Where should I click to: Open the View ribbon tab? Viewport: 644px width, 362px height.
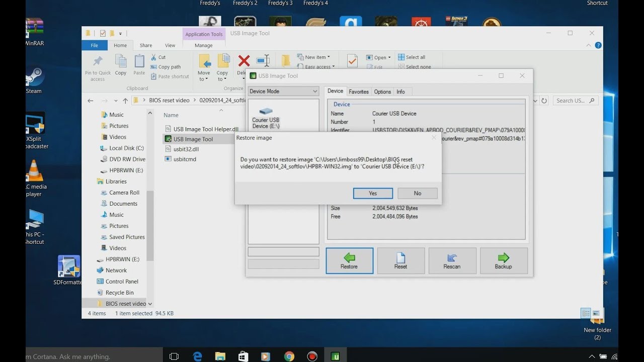(170, 45)
